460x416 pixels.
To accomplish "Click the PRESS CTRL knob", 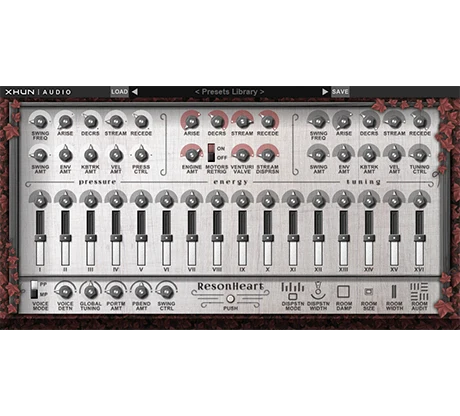I will [x=141, y=155].
